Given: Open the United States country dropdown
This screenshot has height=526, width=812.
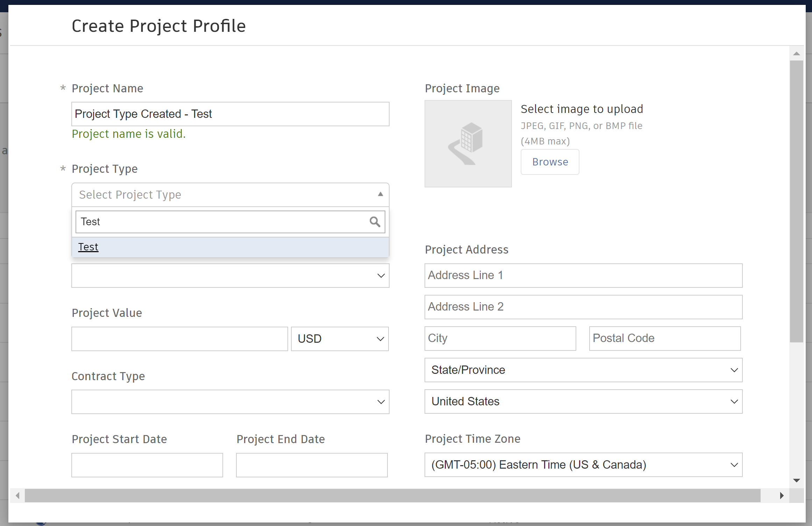Looking at the screenshot, I should 583,401.
